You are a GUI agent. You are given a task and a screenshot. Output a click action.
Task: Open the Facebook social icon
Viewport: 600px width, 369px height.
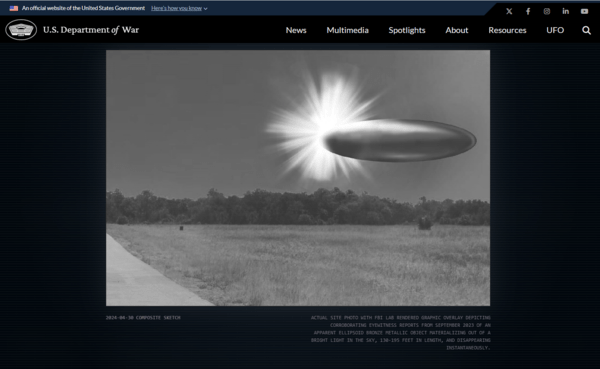528,11
